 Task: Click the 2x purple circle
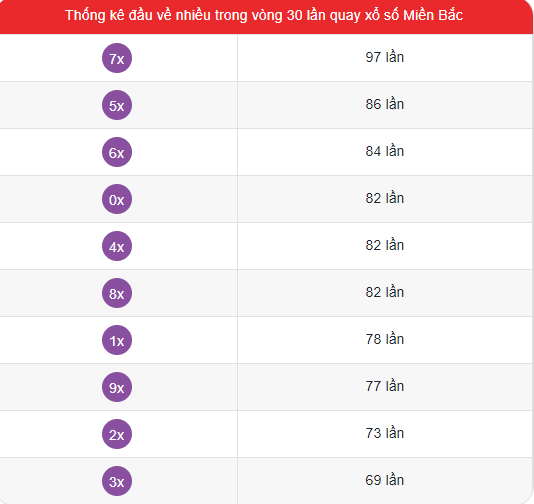click(117, 434)
